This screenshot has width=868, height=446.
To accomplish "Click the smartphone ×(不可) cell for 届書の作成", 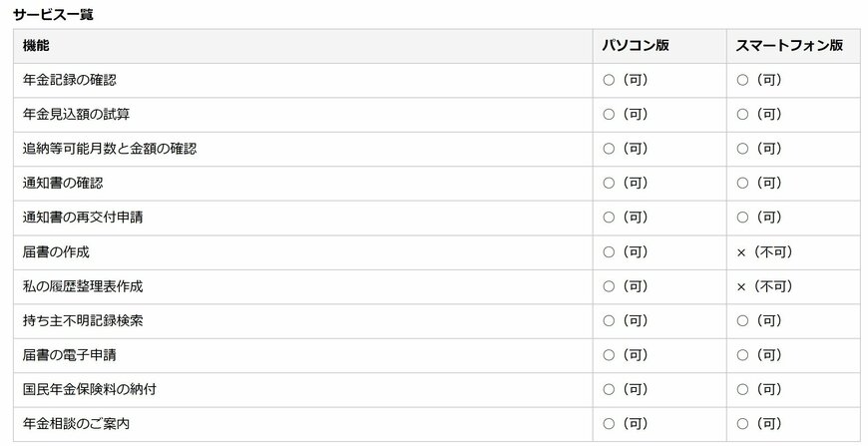I will pyautogui.click(x=764, y=252).
